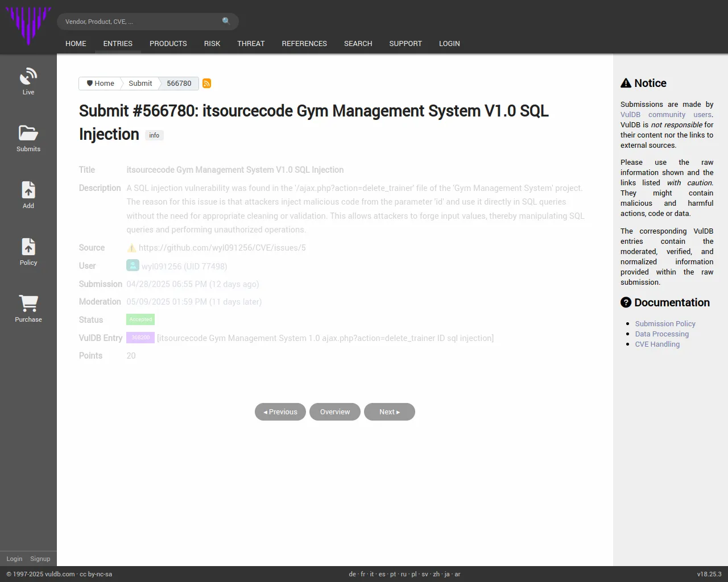Click the Accepted status badge
Viewport: 728px width, 582px height.
point(140,319)
